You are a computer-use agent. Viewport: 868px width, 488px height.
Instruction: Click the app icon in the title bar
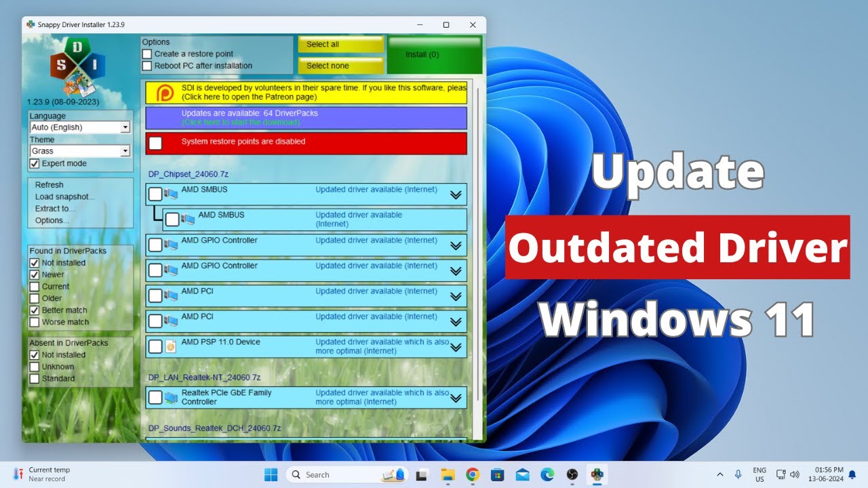coord(30,24)
